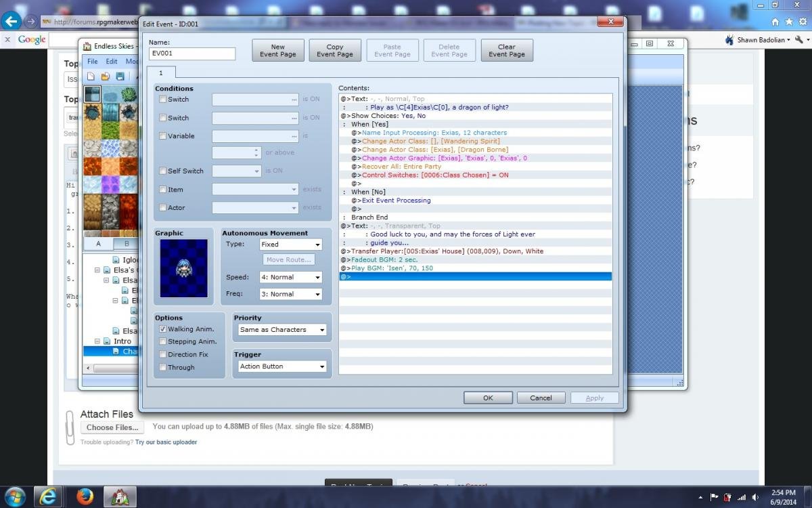Launch Firefox from the taskbar

click(85, 496)
